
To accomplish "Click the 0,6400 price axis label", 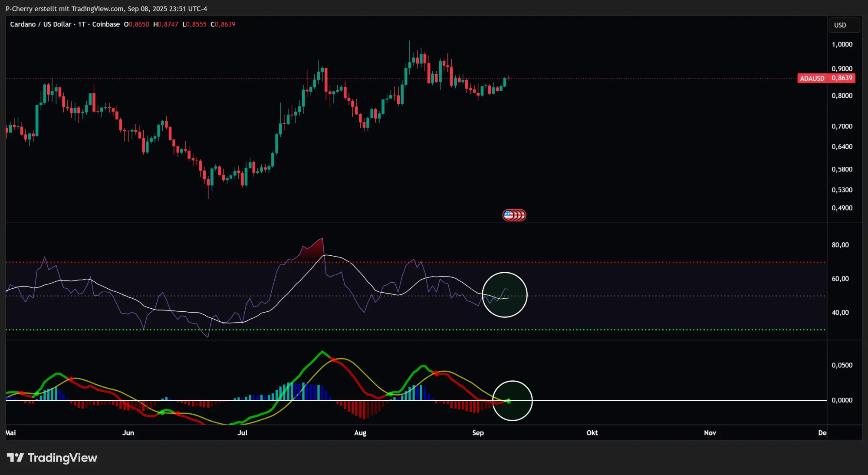I will [x=842, y=147].
